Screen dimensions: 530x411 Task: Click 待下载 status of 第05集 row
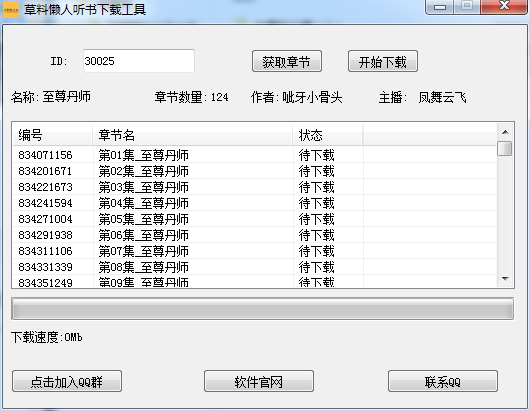click(316, 219)
